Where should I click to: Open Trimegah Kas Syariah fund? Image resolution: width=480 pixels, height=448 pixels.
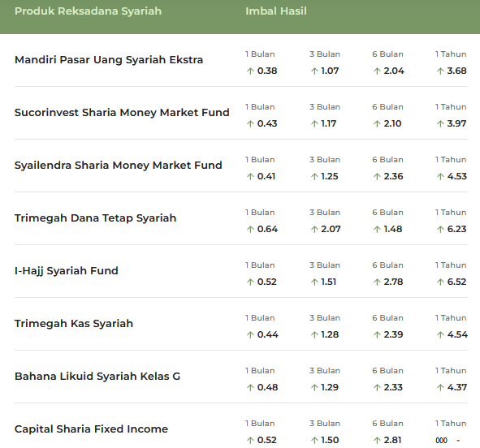[x=74, y=324]
